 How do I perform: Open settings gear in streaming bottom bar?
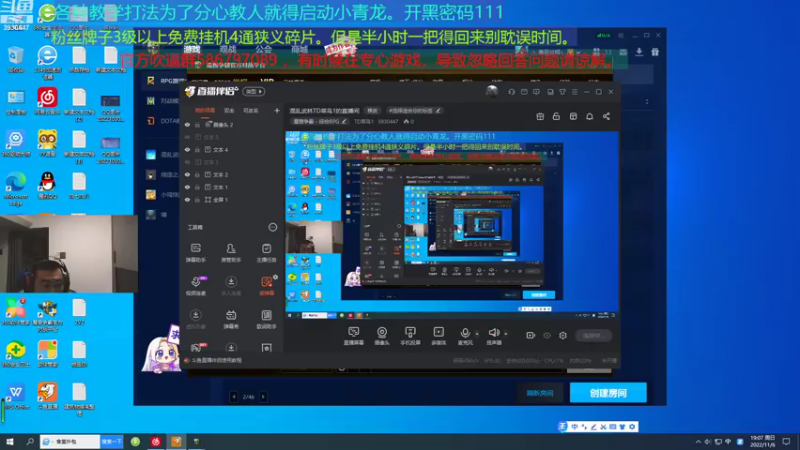563,335
